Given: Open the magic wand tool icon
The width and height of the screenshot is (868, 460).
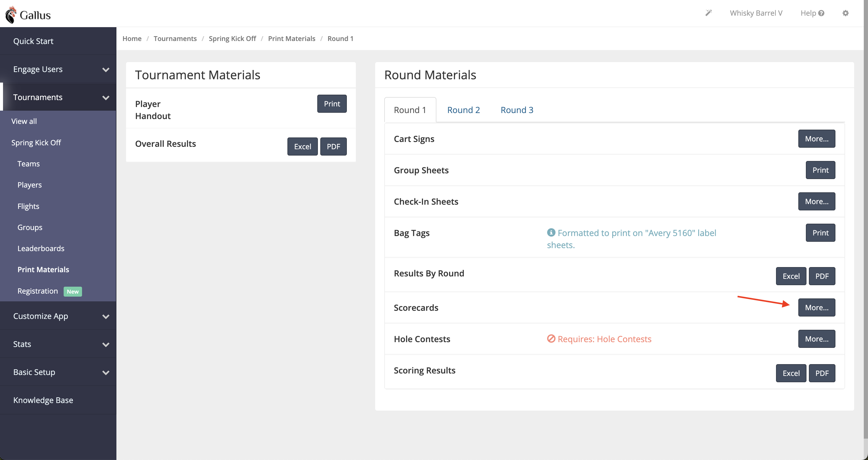Looking at the screenshot, I should tap(708, 13).
